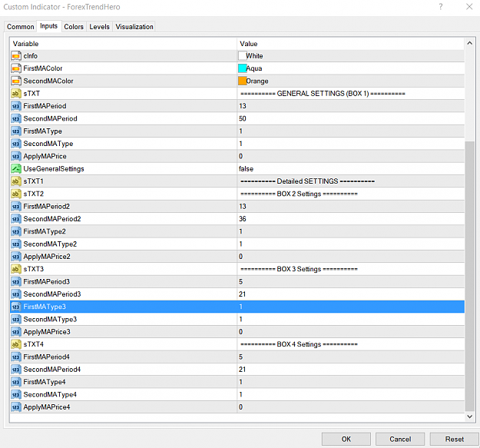
Task: Click the GENERAL SETTINGS (BOX 1) value text
Action: (x=323, y=94)
